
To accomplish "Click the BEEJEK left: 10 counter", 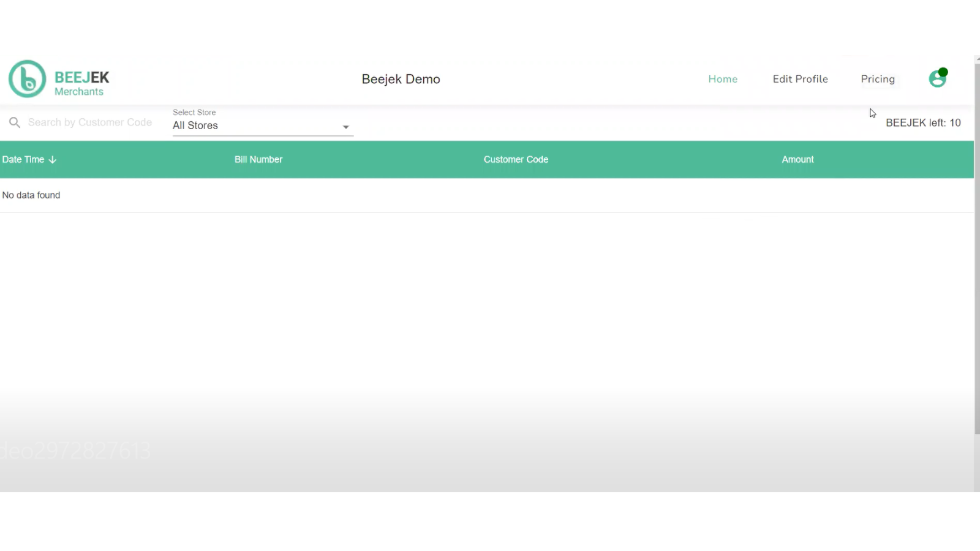I will coord(923,122).
